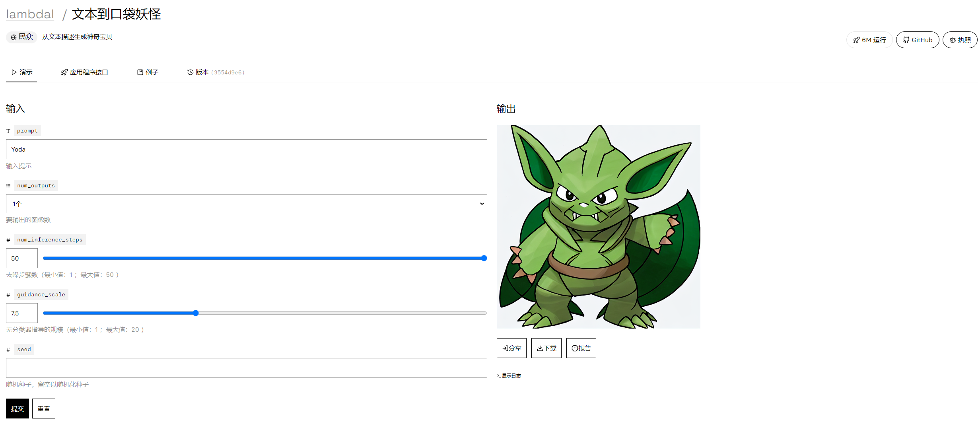This screenshot has width=980, height=430.
Task: Click the report icon in the 报告 button
Action: (574, 348)
